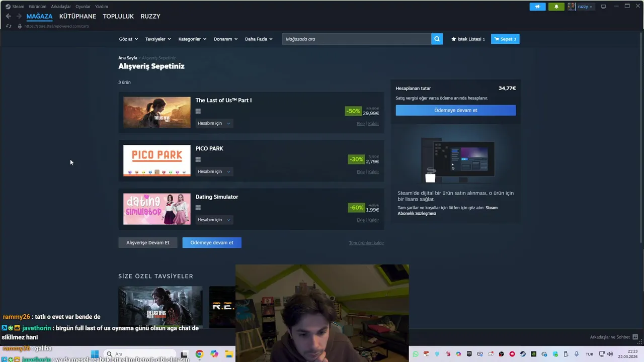Image resolution: width=644 pixels, height=362 pixels.
Task: Click Windows platform icon under Dating Simulator
Action: click(x=198, y=208)
